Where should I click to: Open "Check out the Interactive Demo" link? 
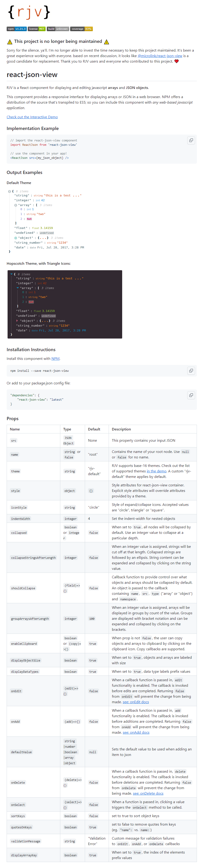(32, 117)
